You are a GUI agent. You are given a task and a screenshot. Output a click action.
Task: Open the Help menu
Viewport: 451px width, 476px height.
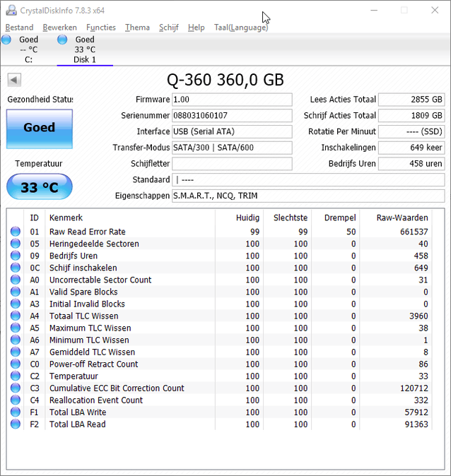(x=196, y=28)
